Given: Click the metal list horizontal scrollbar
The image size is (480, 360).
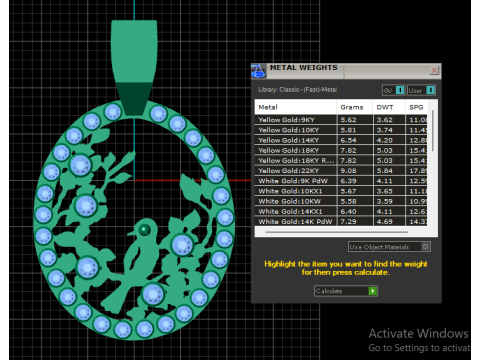Looking at the screenshot, I should click(x=337, y=232).
